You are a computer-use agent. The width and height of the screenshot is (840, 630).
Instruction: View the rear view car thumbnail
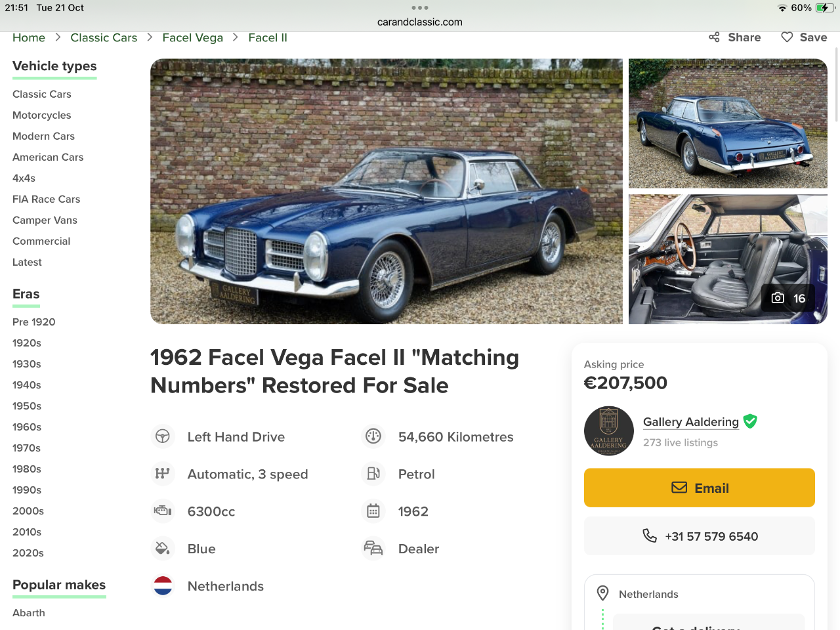728,123
